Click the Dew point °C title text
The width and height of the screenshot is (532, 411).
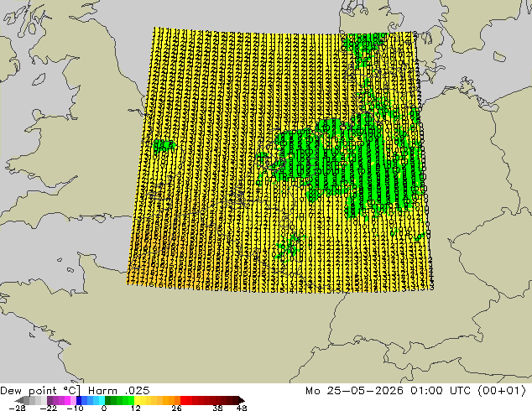point(40,391)
